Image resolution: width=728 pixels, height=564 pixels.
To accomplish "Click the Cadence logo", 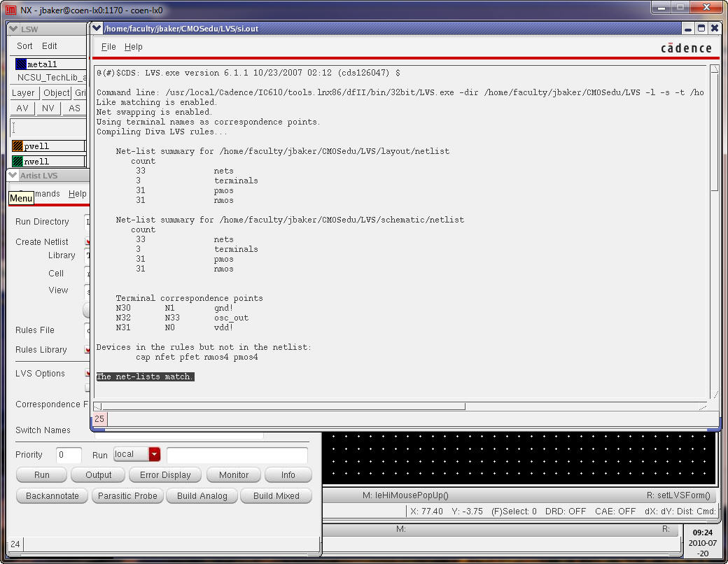I will (686, 48).
